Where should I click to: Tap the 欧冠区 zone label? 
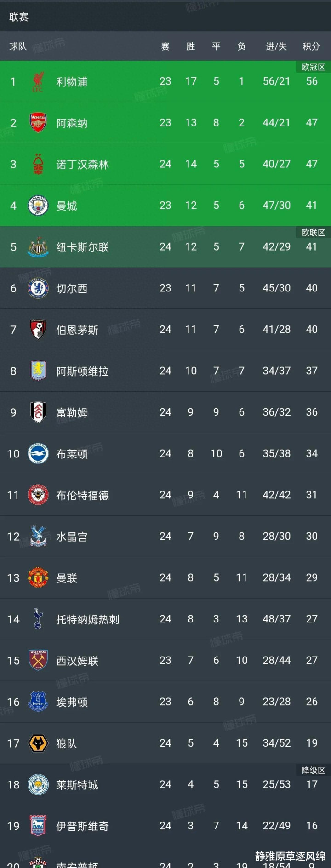(x=313, y=67)
